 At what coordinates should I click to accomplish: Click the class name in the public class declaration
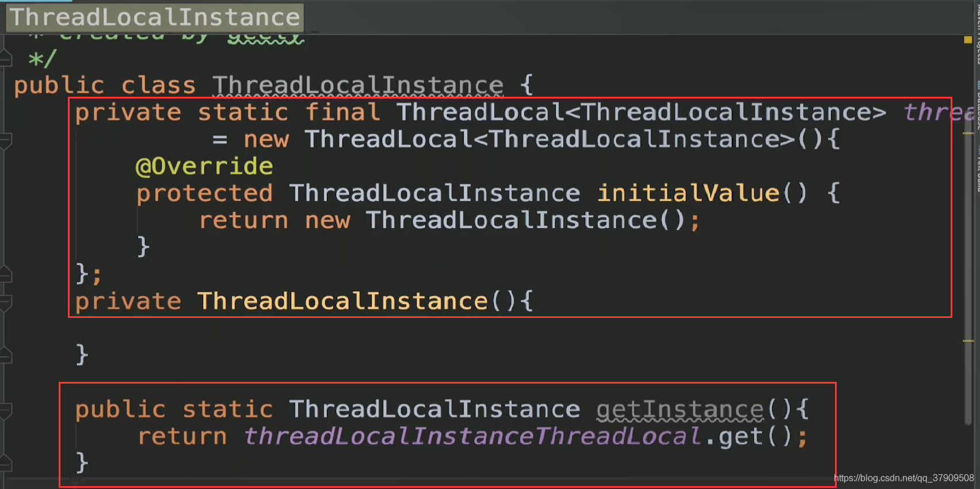coord(358,86)
